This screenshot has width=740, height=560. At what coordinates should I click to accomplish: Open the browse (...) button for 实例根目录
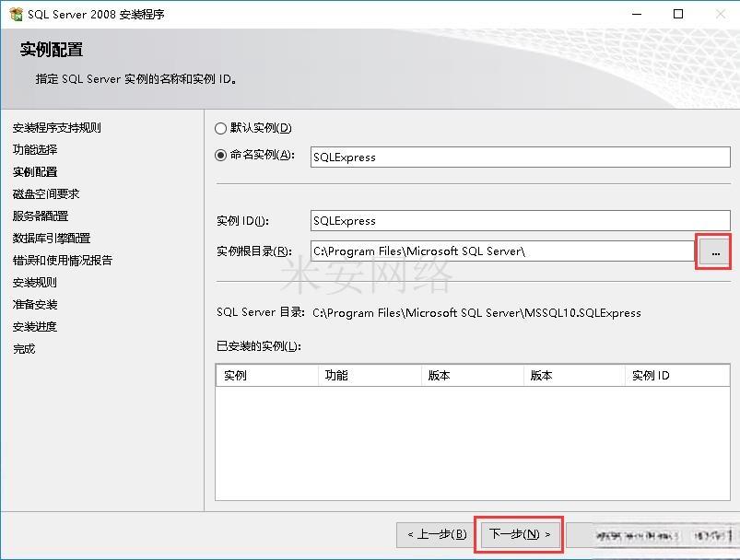[x=715, y=253]
